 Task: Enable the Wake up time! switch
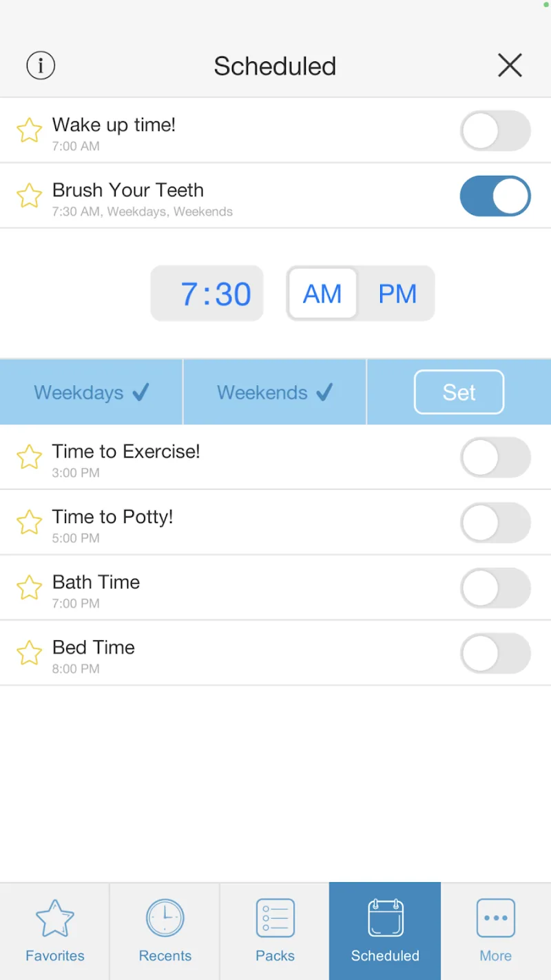[495, 131]
